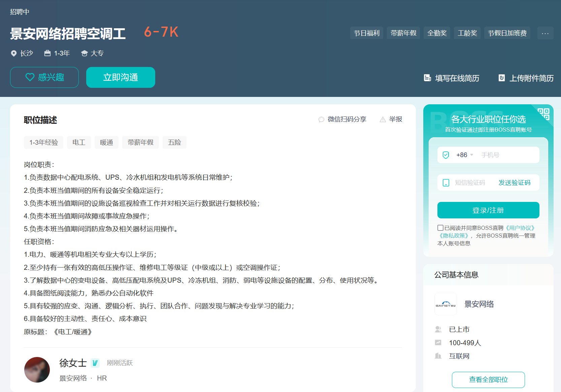Viewport: 561px width, 392px height.
Task: Click recruiter name 徐女士
Action: tap(73, 363)
